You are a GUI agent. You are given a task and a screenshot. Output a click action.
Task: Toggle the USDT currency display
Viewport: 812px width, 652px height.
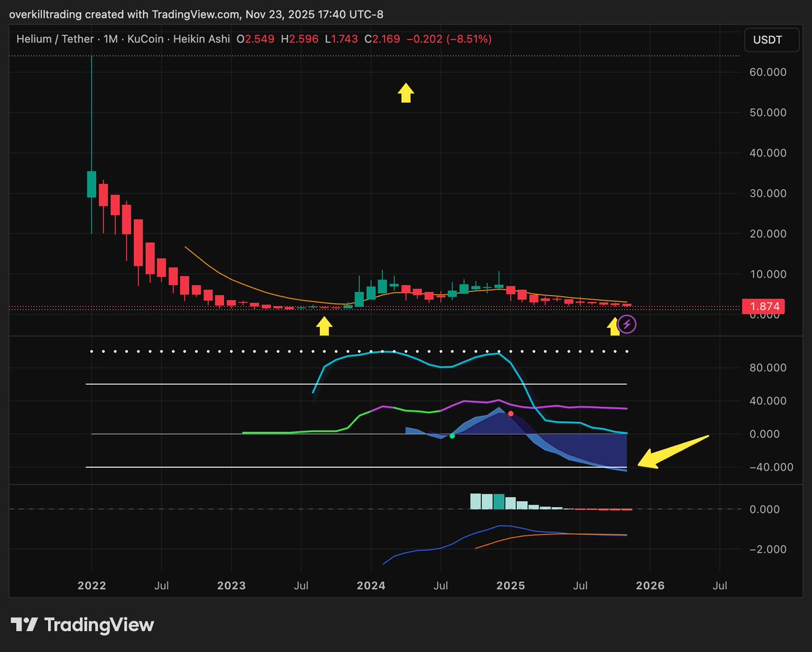coord(771,39)
